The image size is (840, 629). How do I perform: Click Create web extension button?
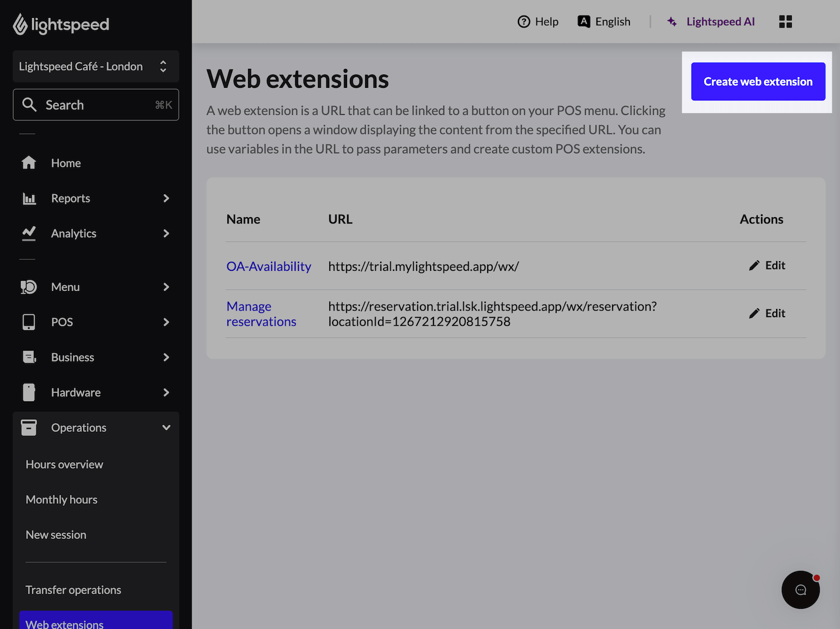click(x=758, y=82)
